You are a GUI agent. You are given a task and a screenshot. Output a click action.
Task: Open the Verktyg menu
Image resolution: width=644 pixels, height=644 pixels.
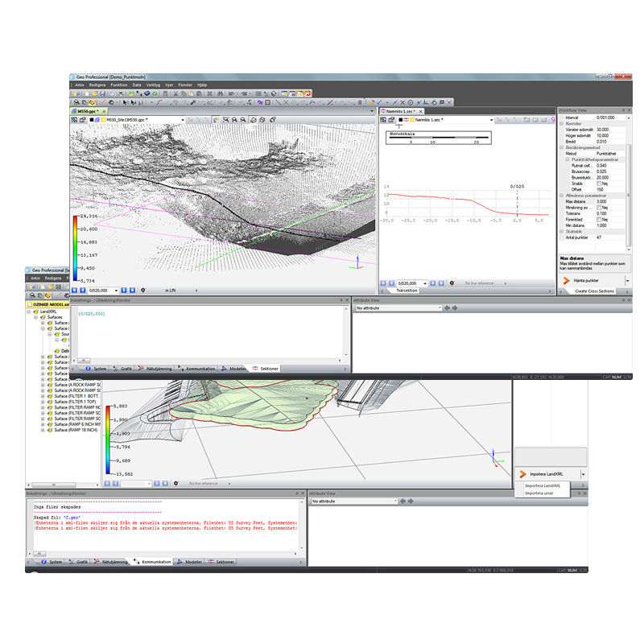click(x=153, y=85)
